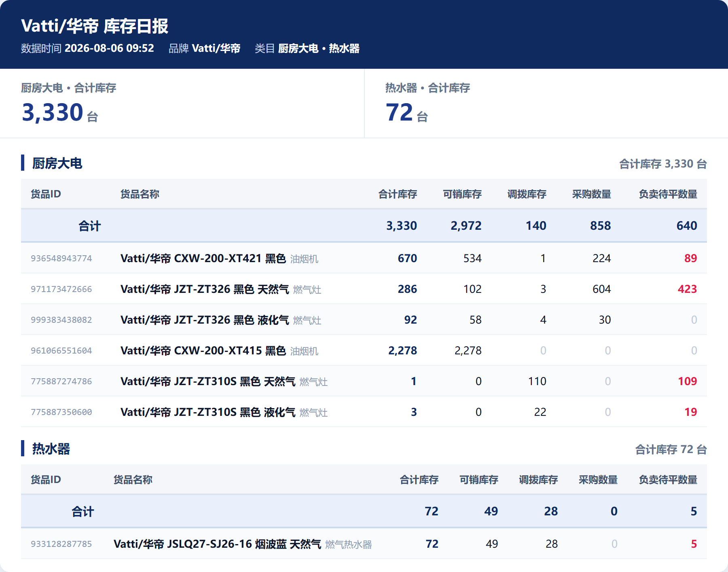The width and height of the screenshot is (728, 572).
Task: Click the report title Vatti/华帝 库存日报
Action: click(x=95, y=26)
